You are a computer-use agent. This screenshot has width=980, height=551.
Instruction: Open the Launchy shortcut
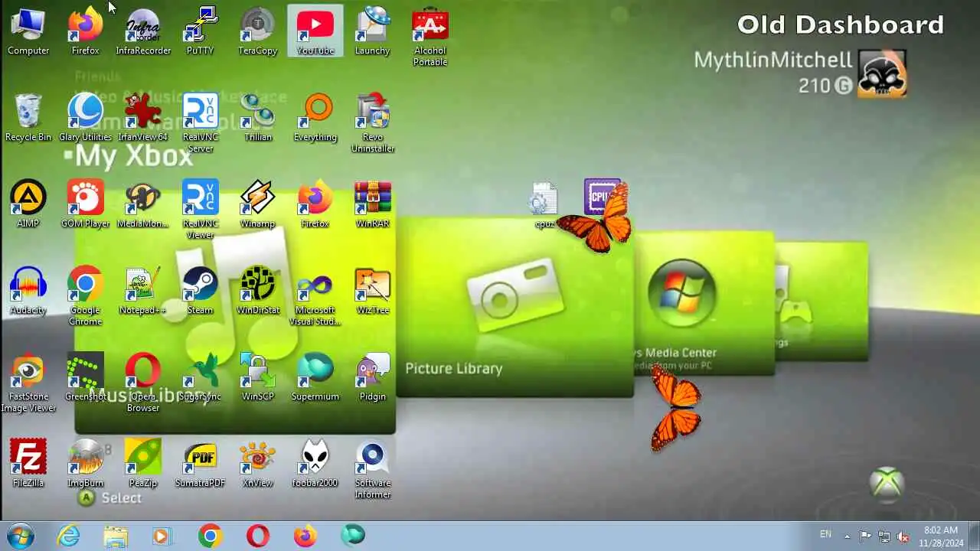(x=373, y=31)
